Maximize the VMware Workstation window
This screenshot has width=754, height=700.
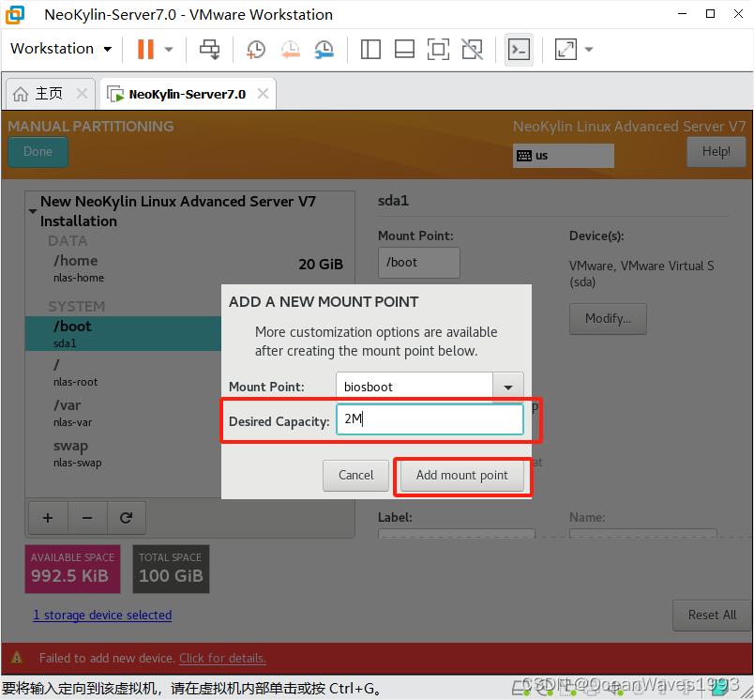point(710,14)
